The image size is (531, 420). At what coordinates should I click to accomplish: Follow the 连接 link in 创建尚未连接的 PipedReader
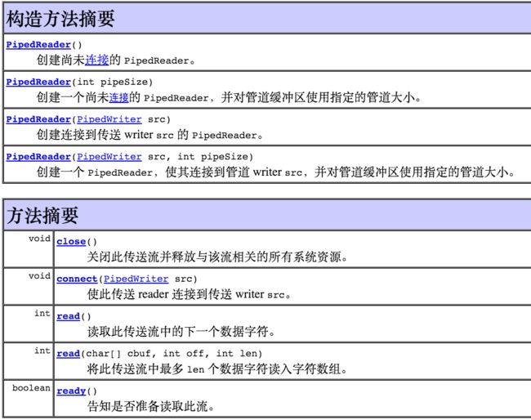click(96, 60)
